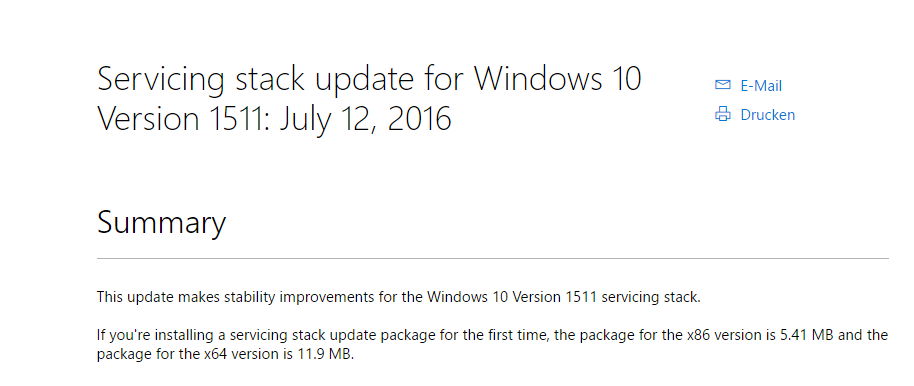Click 'for the first time' in second paragraph
The width and height of the screenshot is (914, 386).
502,336
